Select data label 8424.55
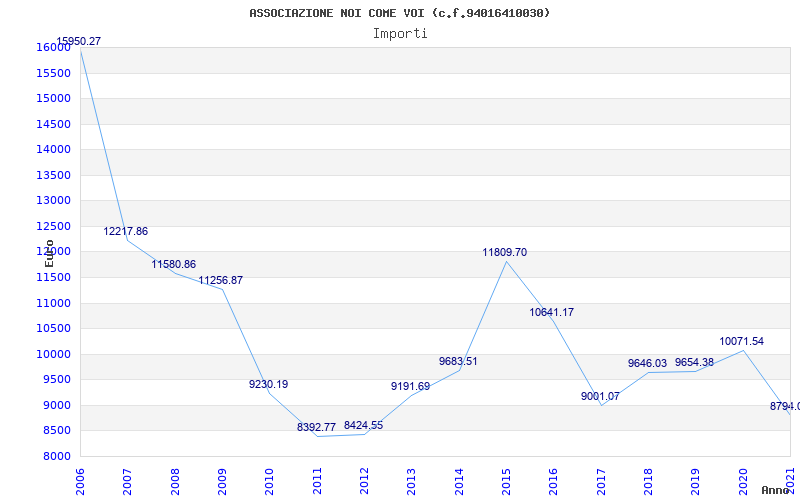 (363, 425)
